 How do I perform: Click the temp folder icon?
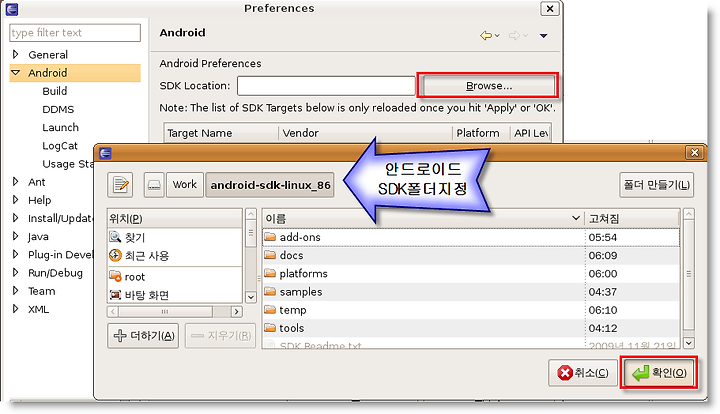(270, 310)
